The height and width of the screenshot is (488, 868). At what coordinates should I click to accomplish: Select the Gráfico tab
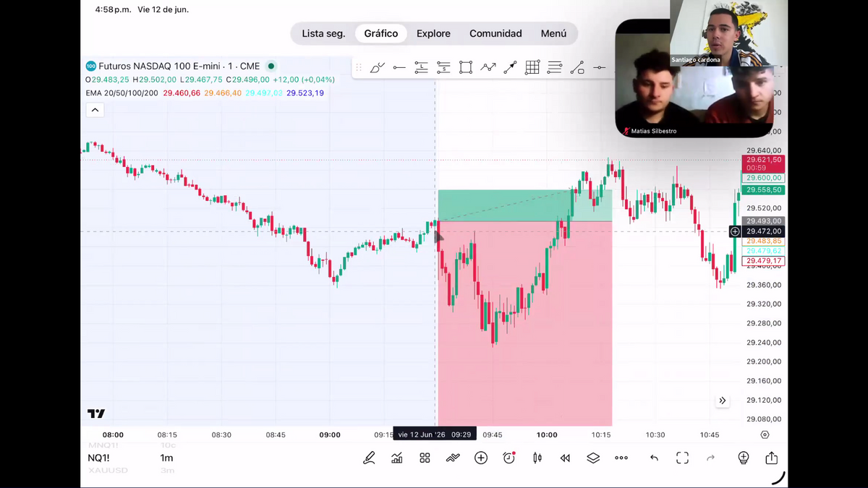(x=381, y=33)
